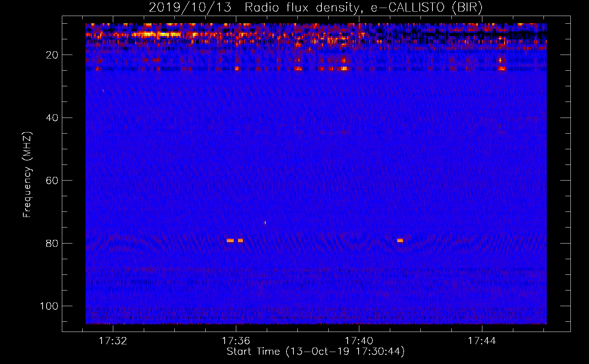Click the 60 MHz frequency tick label
This screenshot has width=589, height=364.
52,181
